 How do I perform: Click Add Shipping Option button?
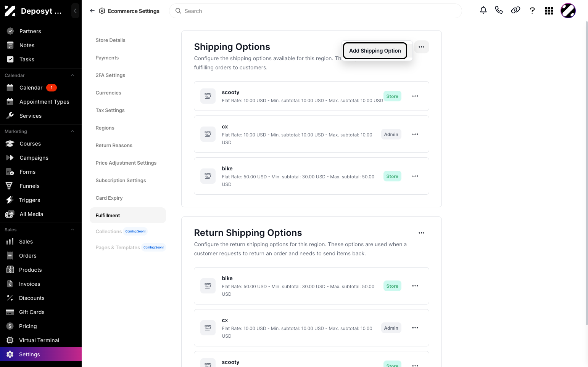375,51
